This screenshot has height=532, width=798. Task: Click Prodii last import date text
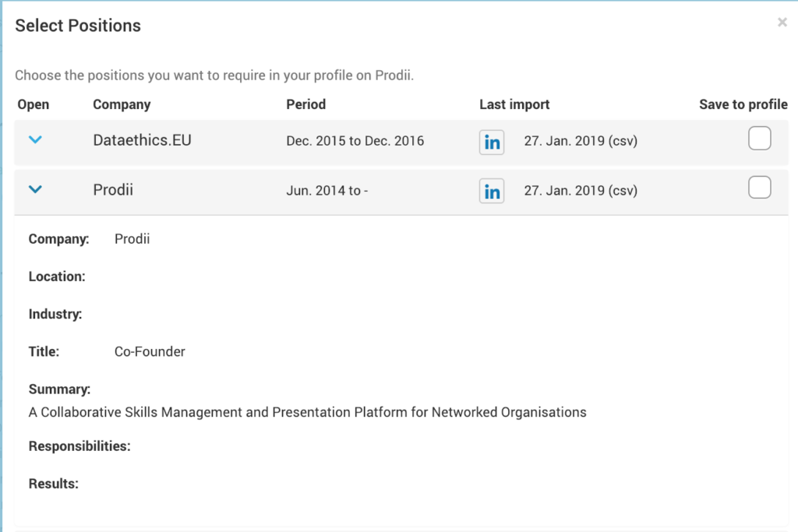(x=581, y=191)
